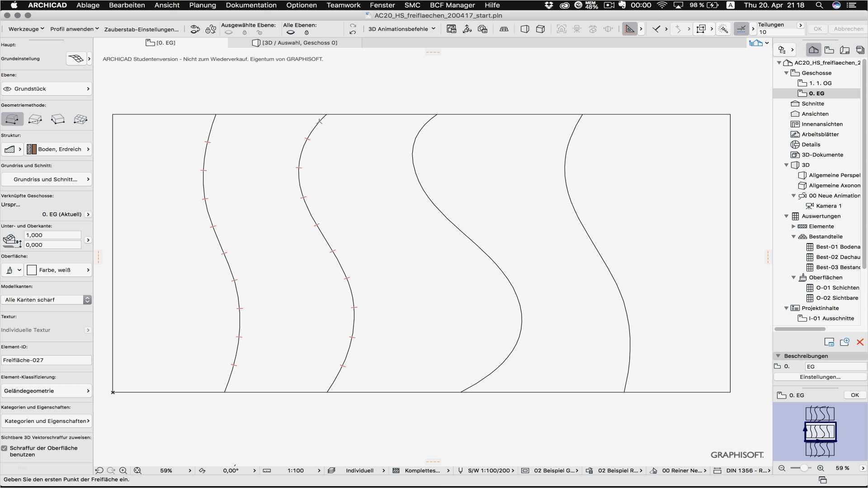This screenshot has height=488, width=868.
Task: Click the magic wand icon in toolbar
Action: (723, 29)
